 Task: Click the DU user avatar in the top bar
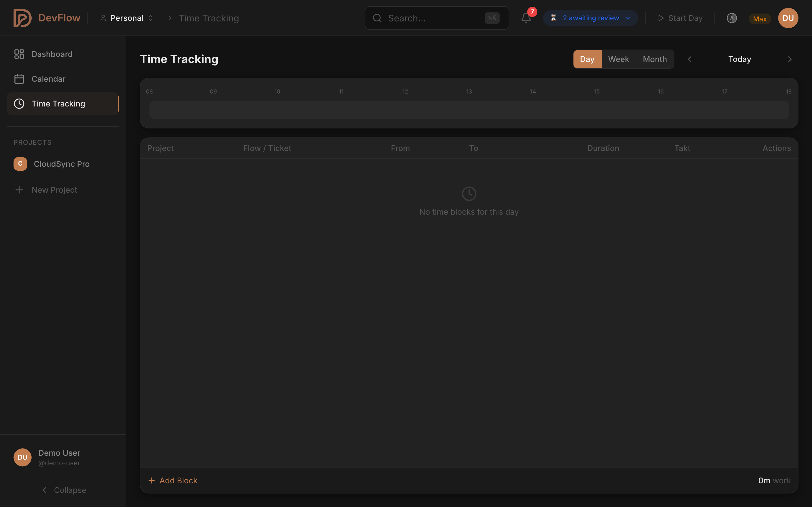[788, 18]
